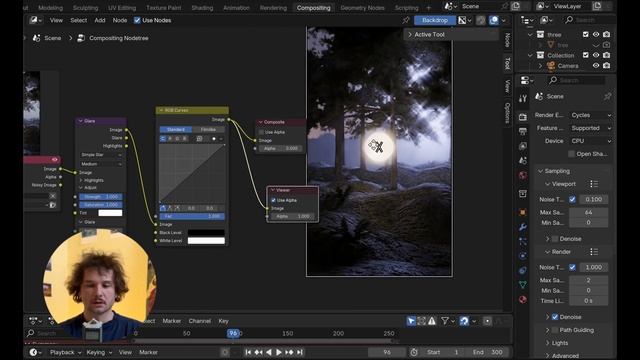Open the Physics properties tab icon
Image resolution: width=640 pixels, height=360 pixels.
tap(523, 256)
